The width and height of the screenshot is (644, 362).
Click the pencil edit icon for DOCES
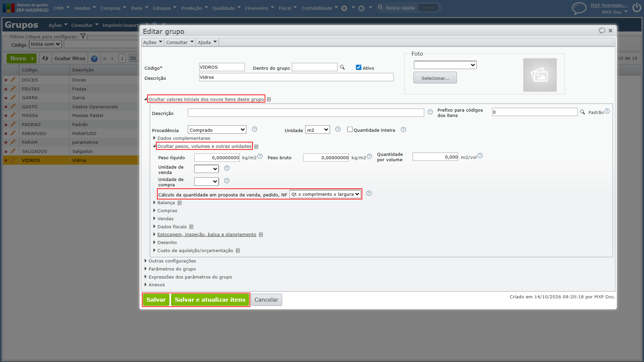click(x=13, y=80)
